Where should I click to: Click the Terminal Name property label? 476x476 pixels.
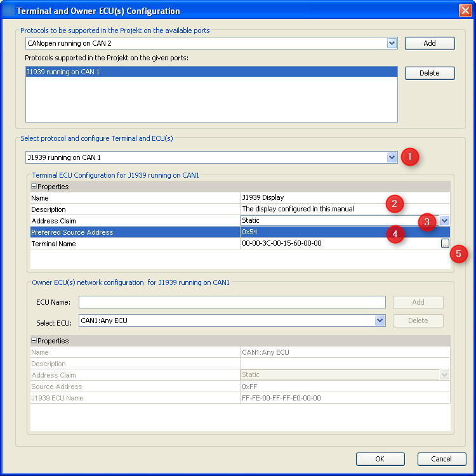tap(54, 244)
